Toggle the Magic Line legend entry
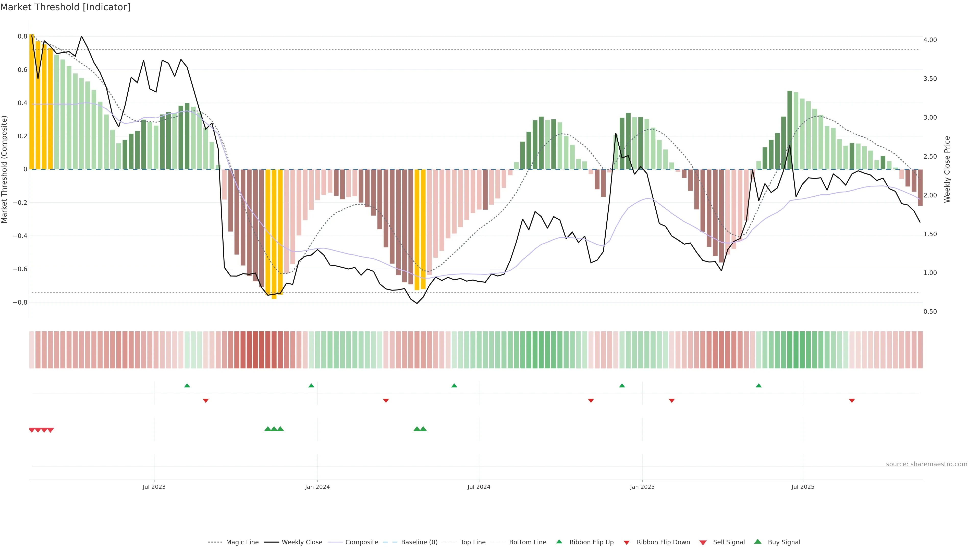Image resolution: width=980 pixels, height=551 pixels. [x=242, y=542]
